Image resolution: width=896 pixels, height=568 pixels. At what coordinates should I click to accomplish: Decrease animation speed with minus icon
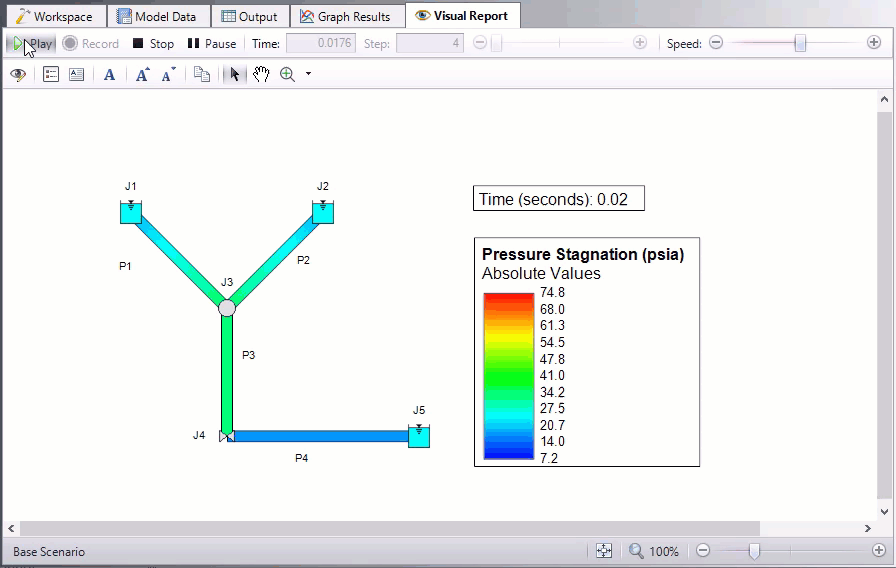[x=716, y=43]
